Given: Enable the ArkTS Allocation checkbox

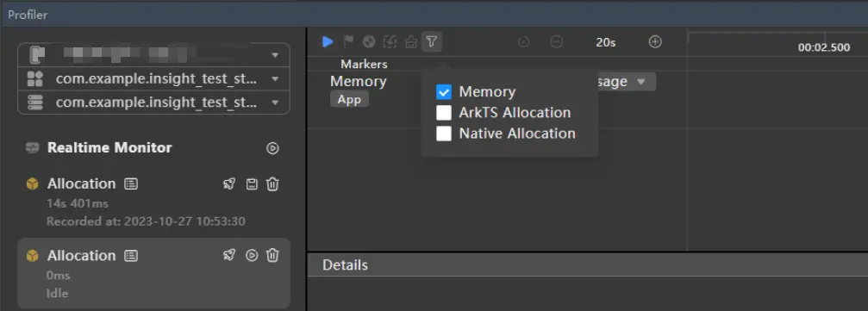Looking at the screenshot, I should tap(444, 113).
